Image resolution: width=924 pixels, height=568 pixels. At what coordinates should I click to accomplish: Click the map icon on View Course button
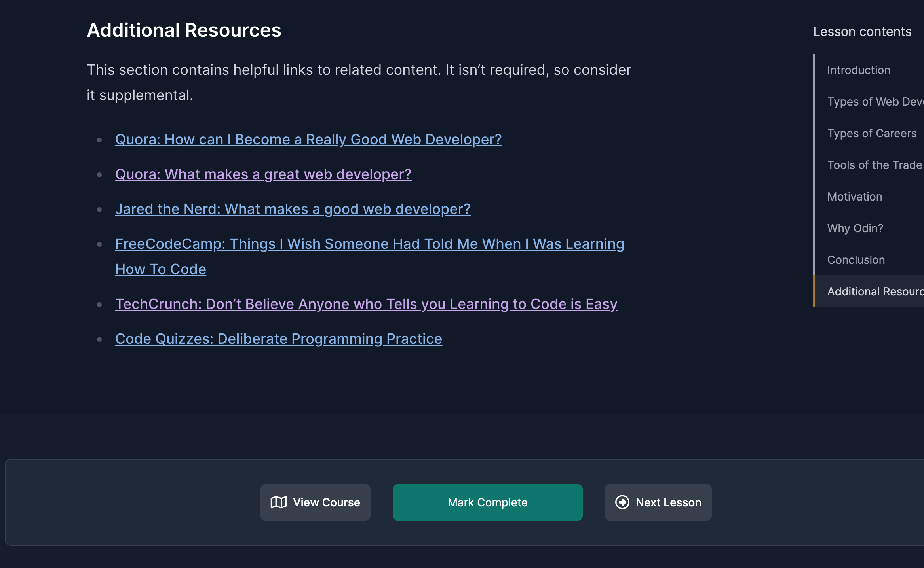(278, 502)
